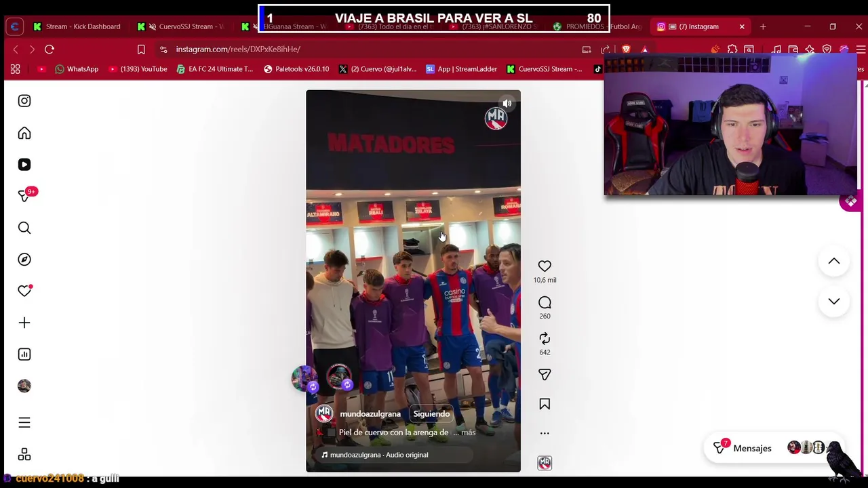Open the apps grid in bookmarks bar
Viewport: 868px width, 488px height.
click(x=15, y=69)
